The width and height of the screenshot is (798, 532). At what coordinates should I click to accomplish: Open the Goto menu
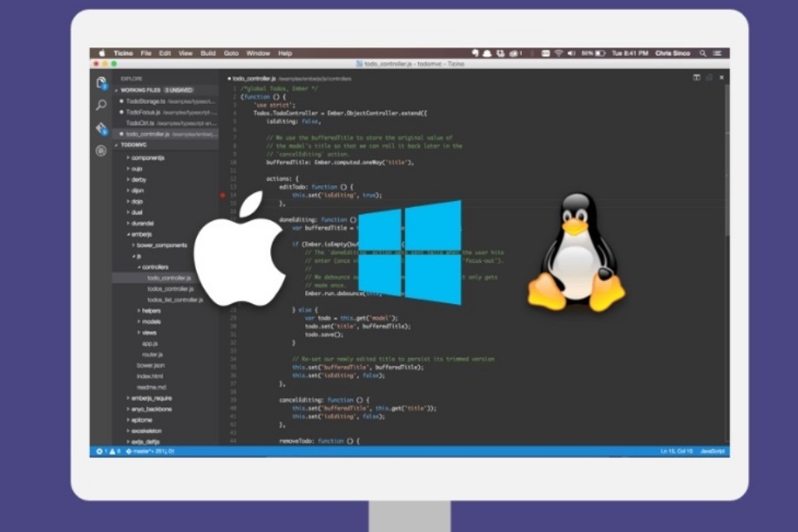click(x=231, y=53)
